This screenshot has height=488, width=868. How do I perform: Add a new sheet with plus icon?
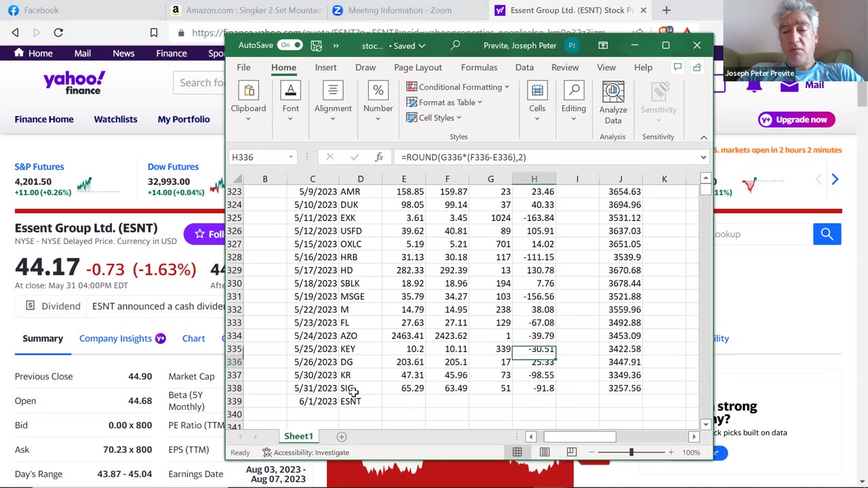[342, 437]
